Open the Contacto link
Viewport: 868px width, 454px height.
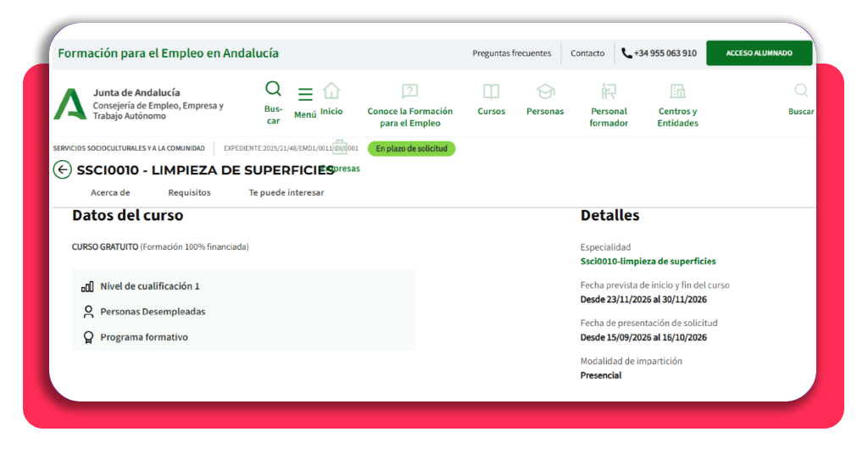click(587, 53)
